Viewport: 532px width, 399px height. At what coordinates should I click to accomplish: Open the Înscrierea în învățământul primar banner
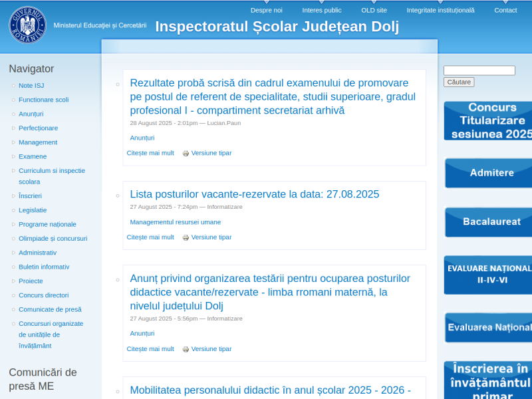click(487, 380)
